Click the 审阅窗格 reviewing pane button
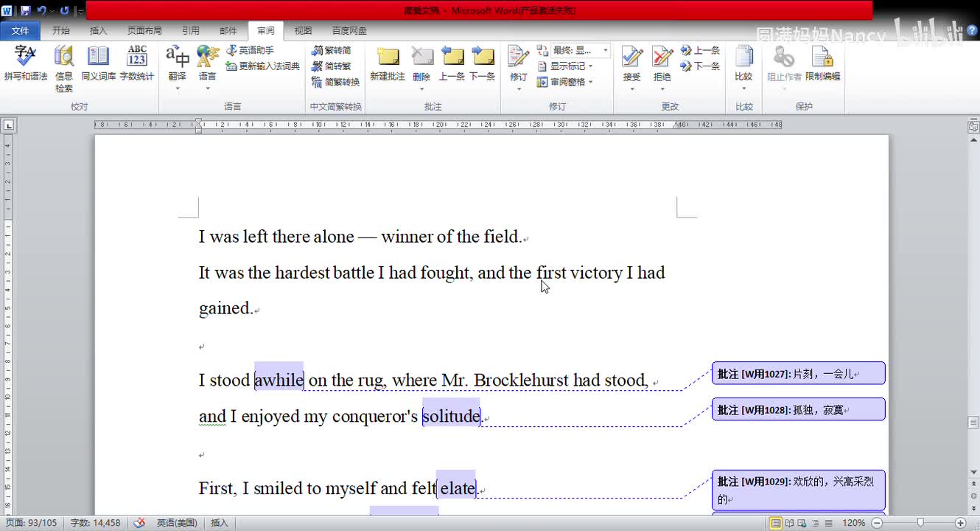 [x=561, y=82]
